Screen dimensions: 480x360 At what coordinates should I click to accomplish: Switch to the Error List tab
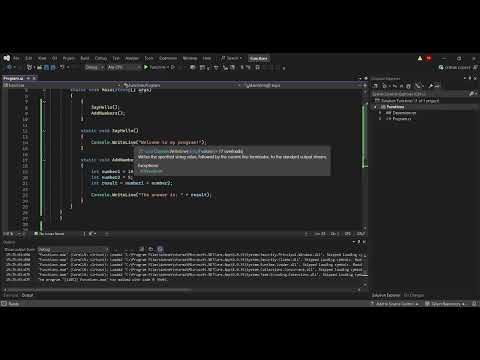pos(10,295)
